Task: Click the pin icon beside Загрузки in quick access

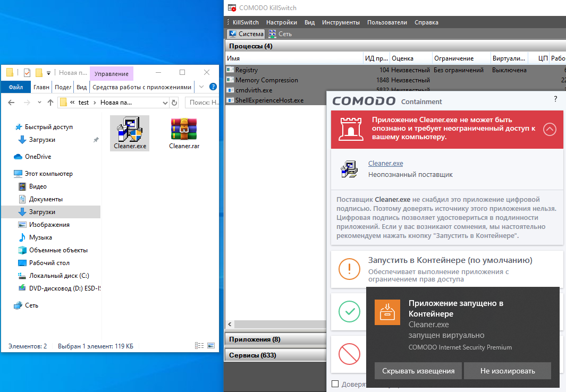Action: point(96,140)
